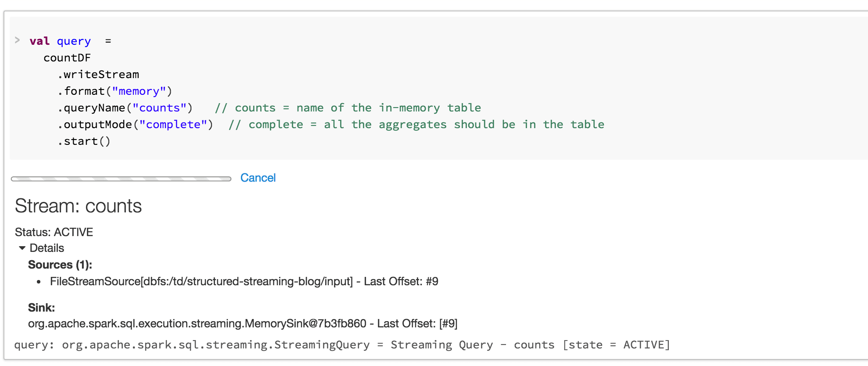Click the in-memory table name comment
The width and height of the screenshot is (868, 366).
coord(348,108)
